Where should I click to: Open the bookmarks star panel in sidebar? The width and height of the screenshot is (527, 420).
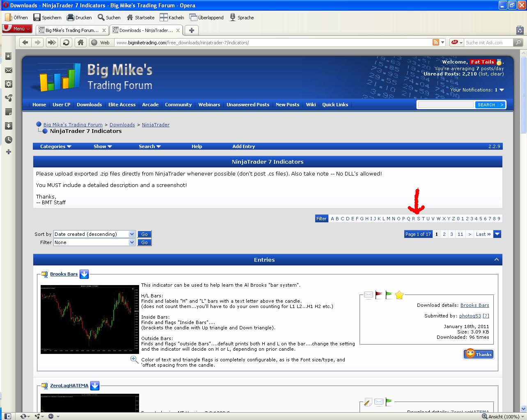click(8, 56)
